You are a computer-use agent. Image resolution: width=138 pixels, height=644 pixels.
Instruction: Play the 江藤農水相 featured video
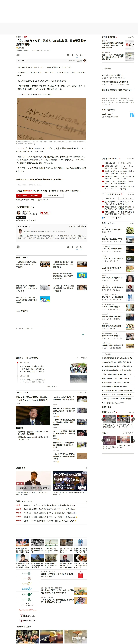point(33,481)
